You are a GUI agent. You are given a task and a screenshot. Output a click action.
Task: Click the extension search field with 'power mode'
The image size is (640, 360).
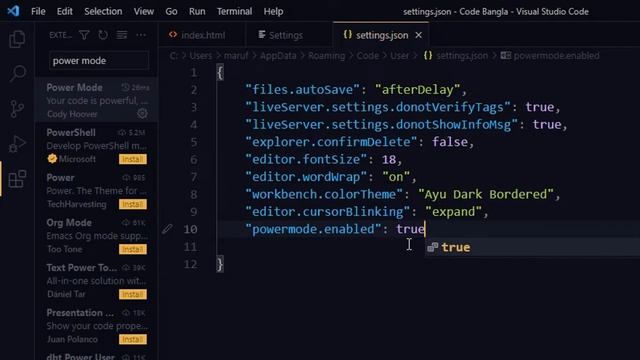[x=99, y=61]
